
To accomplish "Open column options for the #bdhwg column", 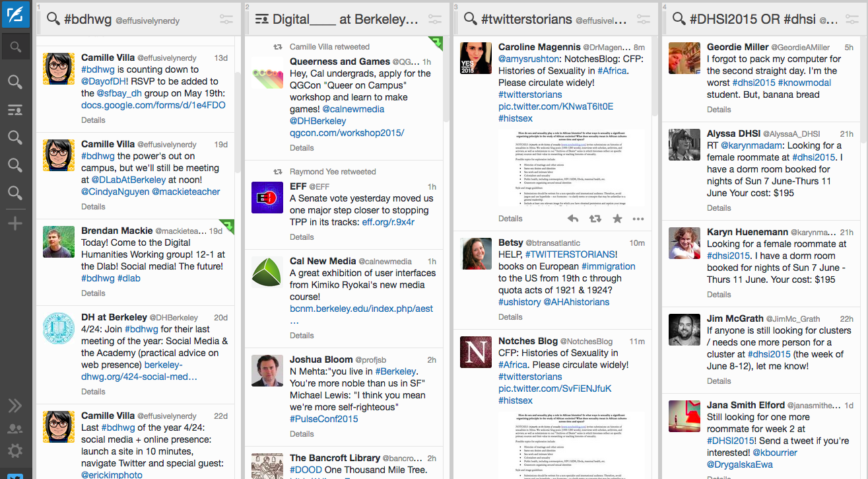I will coord(226,20).
